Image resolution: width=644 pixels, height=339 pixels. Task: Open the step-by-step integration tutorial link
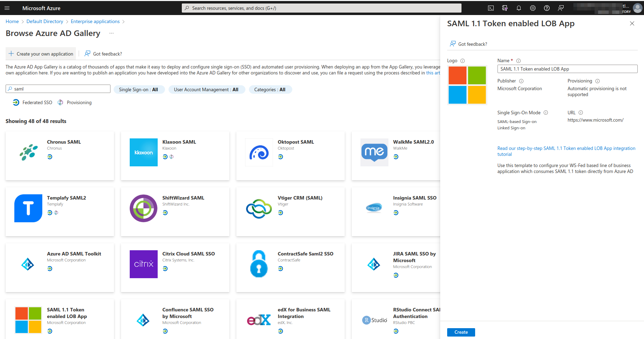point(566,151)
